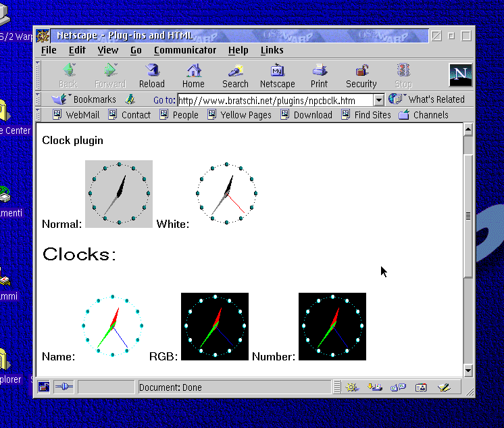Click the My Netscape toolbar button
The width and height of the screenshot is (504, 428).
click(x=277, y=75)
